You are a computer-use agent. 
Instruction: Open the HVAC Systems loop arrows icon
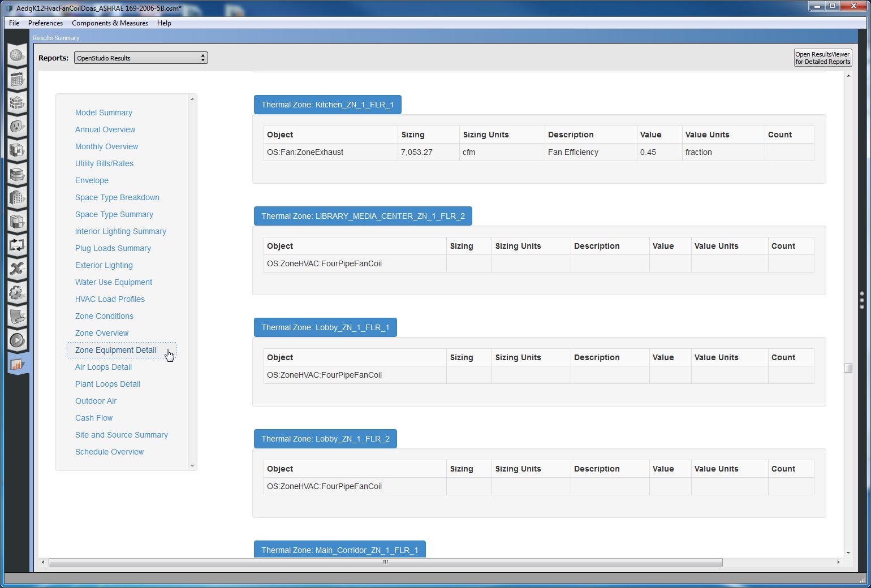click(16, 245)
